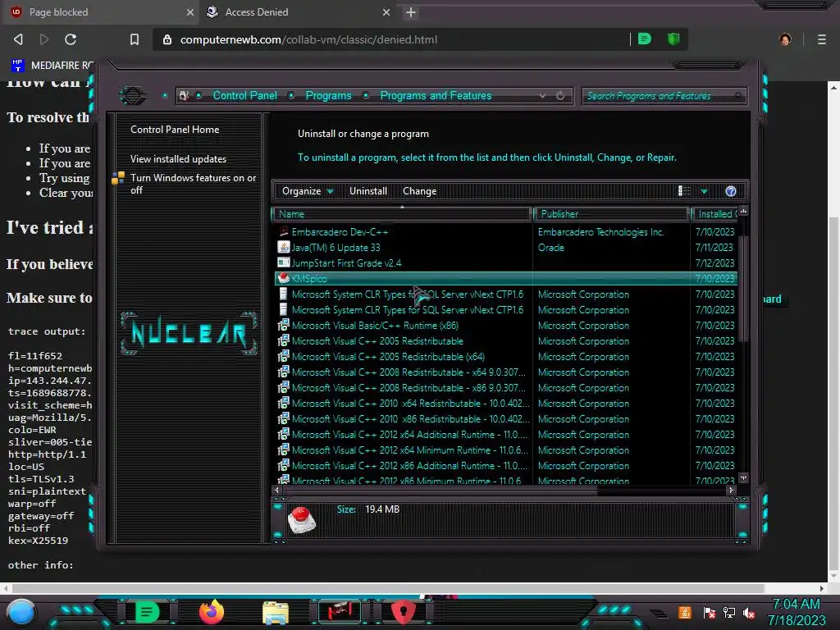Click the Java(TM) 6 Update 33 icon
This screenshot has height=630, width=840.
coord(283,248)
